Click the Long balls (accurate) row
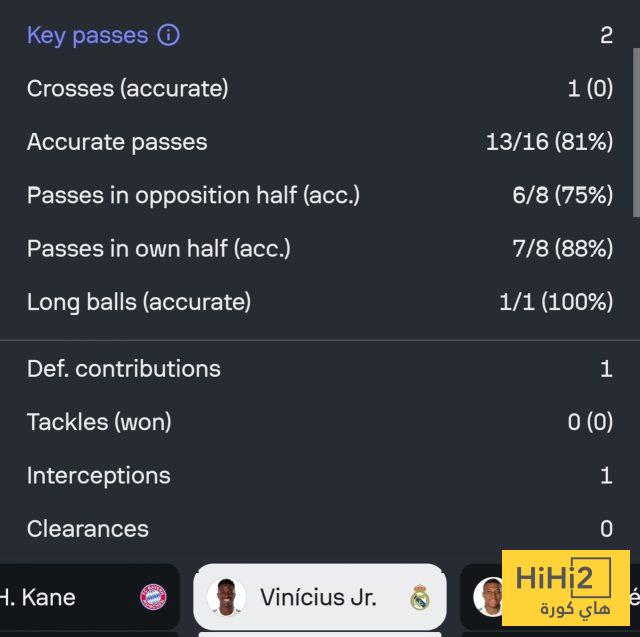Screen dimensions: 640x637 (x=320, y=301)
